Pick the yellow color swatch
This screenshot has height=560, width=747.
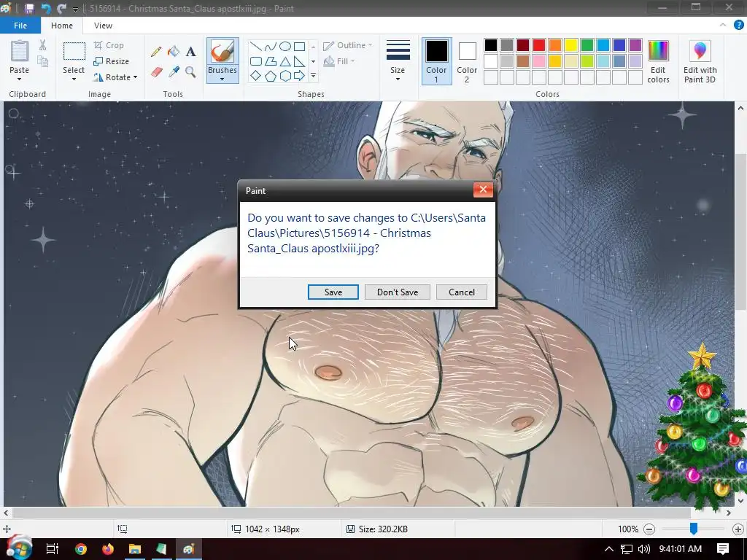(570, 45)
